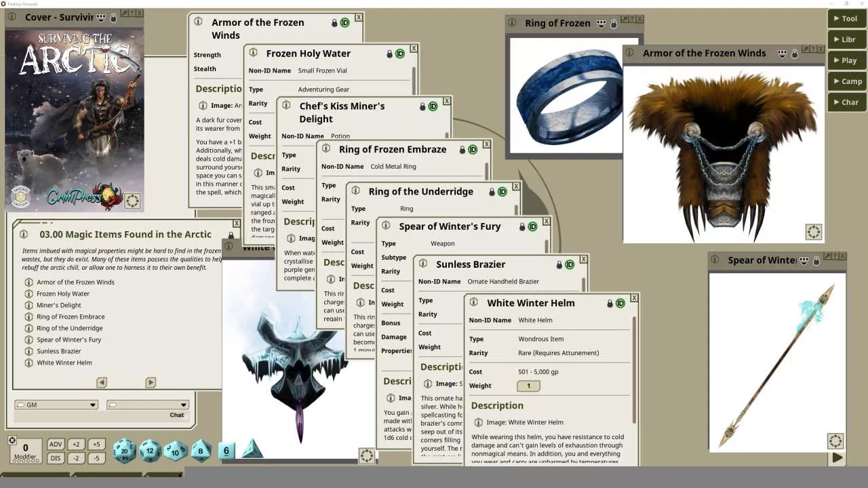Open share menu on Armor of the Frozen Winds image
This screenshot has width=868, height=488.
coord(782,53)
